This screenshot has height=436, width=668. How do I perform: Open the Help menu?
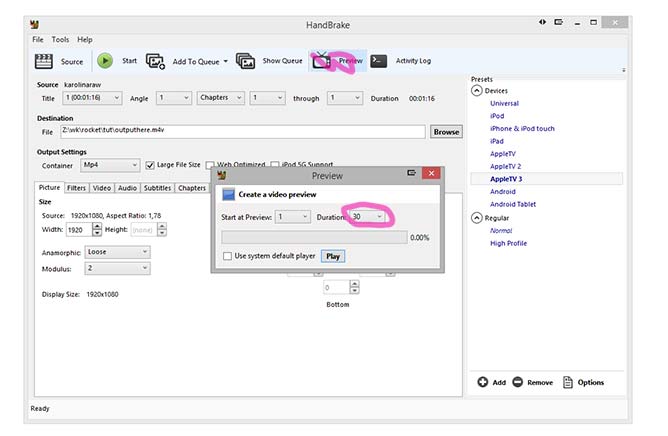point(85,40)
